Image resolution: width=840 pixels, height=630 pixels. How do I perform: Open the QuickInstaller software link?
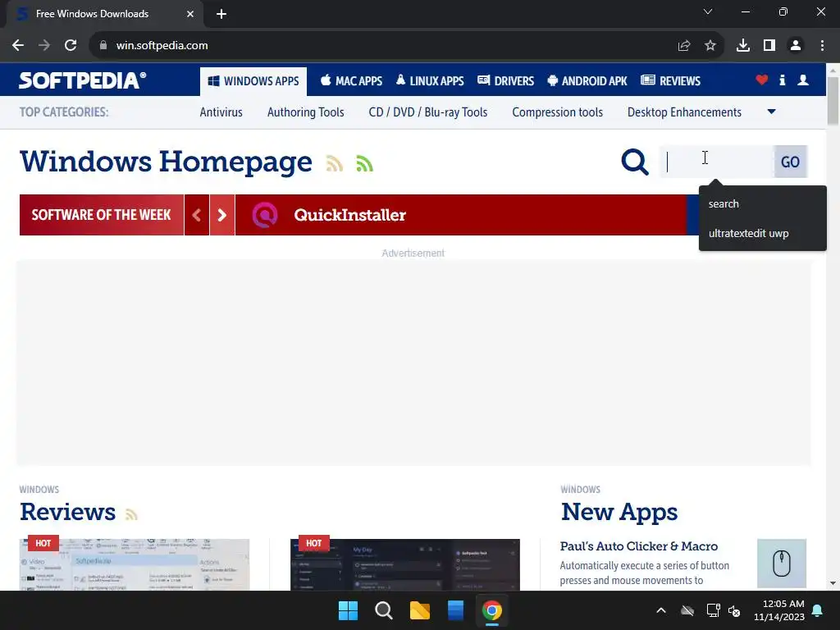pyautogui.click(x=349, y=216)
